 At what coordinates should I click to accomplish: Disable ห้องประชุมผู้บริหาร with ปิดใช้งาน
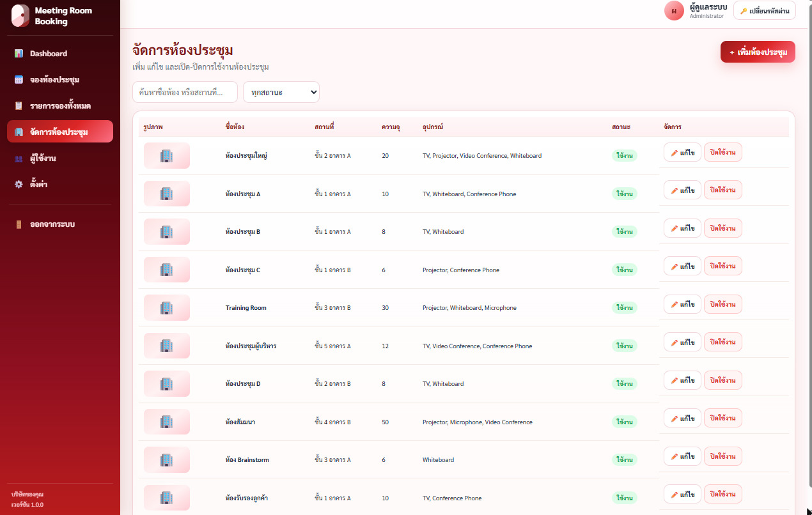click(x=723, y=342)
